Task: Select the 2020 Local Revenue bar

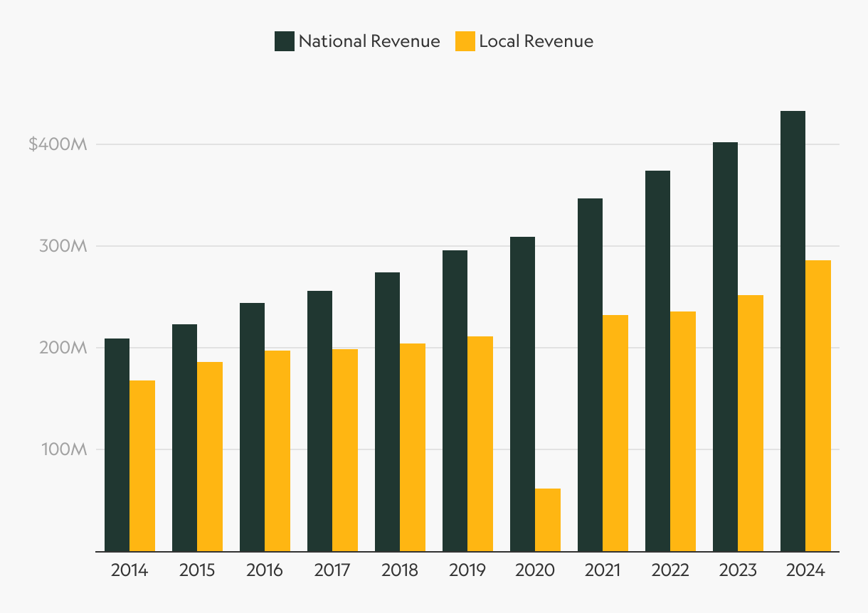Action: tap(548, 520)
